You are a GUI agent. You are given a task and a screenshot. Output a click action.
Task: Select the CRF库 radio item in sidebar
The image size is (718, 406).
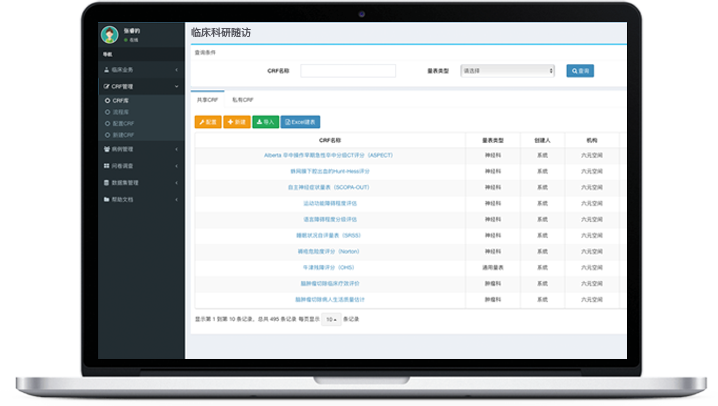(x=107, y=101)
